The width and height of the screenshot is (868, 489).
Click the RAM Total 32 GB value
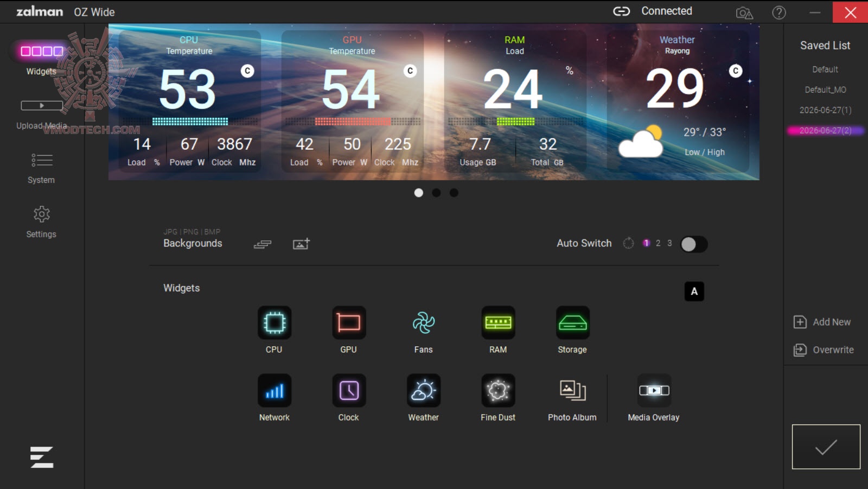pyautogui.click(x=548, y=144)
